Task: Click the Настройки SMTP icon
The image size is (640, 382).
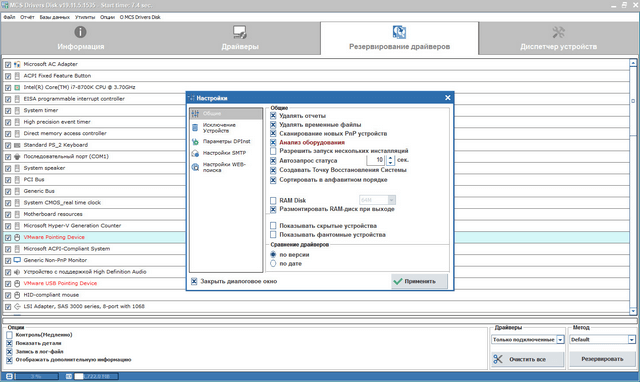Action: coord(195,153)
